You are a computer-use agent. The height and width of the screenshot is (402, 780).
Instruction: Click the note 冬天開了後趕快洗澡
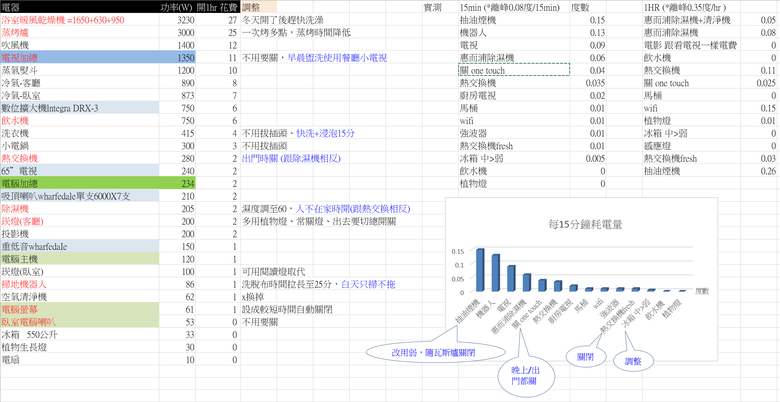click(x=284, y=20)
